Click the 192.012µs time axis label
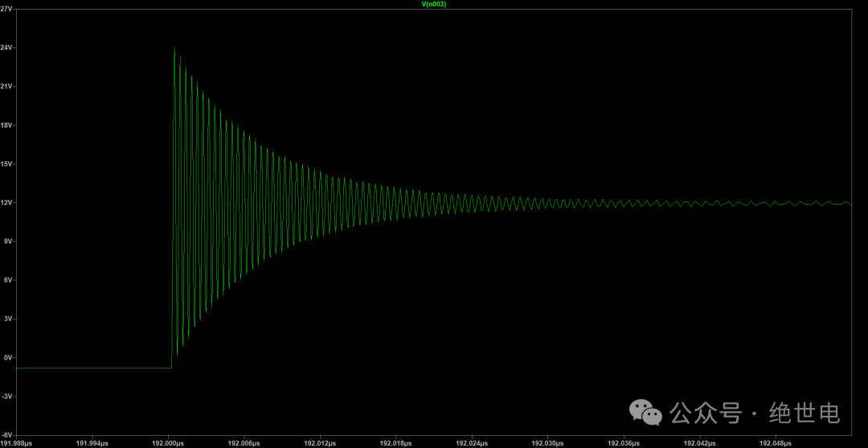 (320, 442)
